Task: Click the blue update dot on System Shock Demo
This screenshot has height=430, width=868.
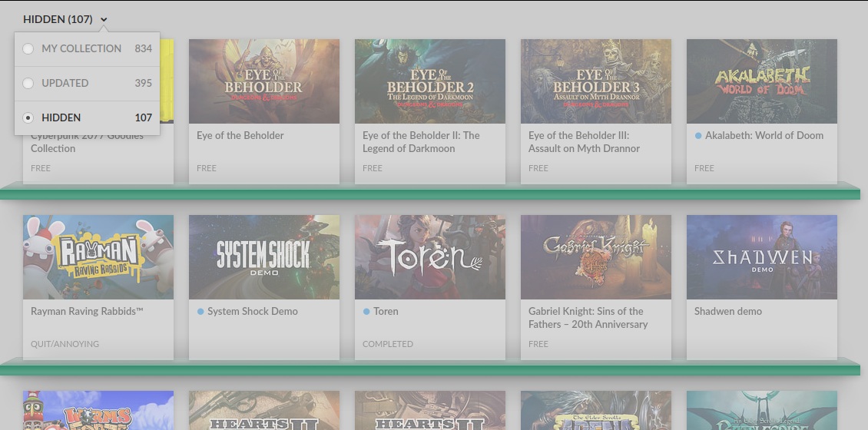Action: tap(200, 312)
